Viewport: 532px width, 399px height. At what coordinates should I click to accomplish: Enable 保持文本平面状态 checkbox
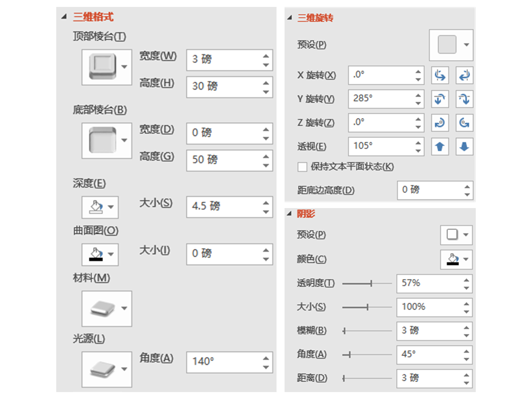[x=302, y=167]
